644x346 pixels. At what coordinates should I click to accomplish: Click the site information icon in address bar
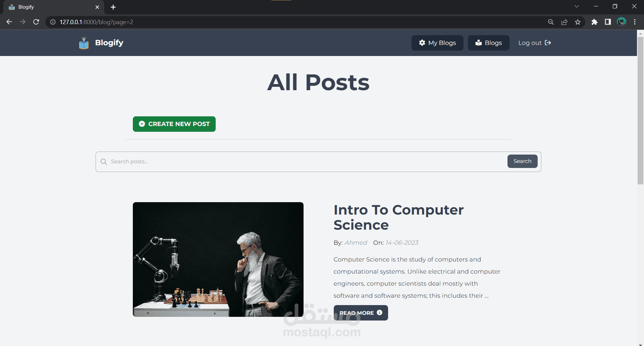(53, 22)
